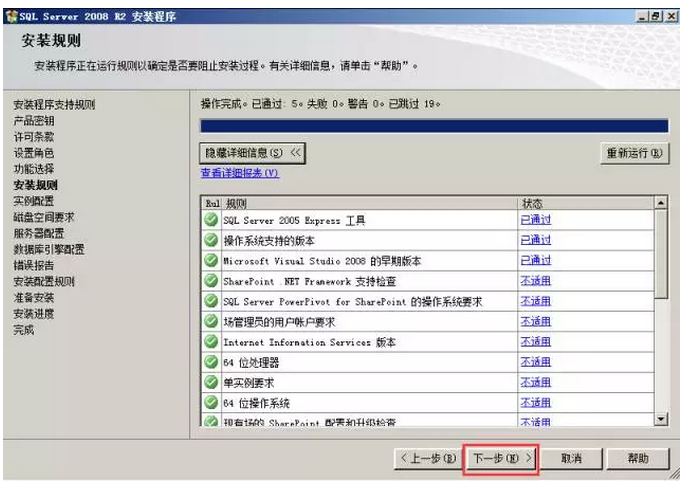Click green check icon beside 操作系统支持的版本

(211, 240)
